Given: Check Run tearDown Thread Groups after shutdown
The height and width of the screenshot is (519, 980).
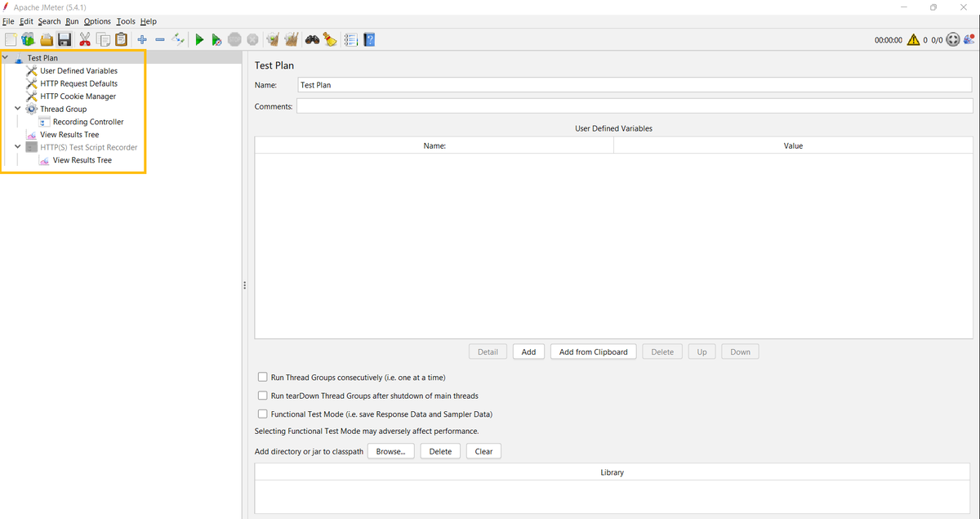Looking at the screenshot, I should pos(263,396).
